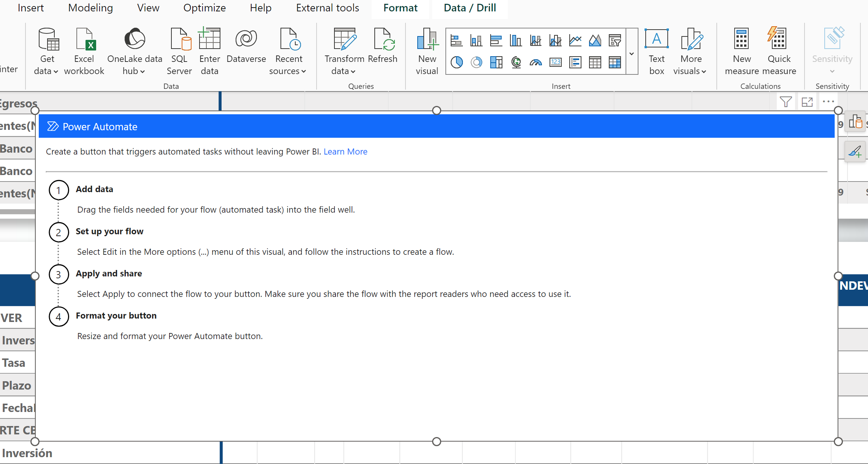Viewport: 868px width, 464px height.
Task: Open More options ellipsis on visual
Action: tap(828, 102)
